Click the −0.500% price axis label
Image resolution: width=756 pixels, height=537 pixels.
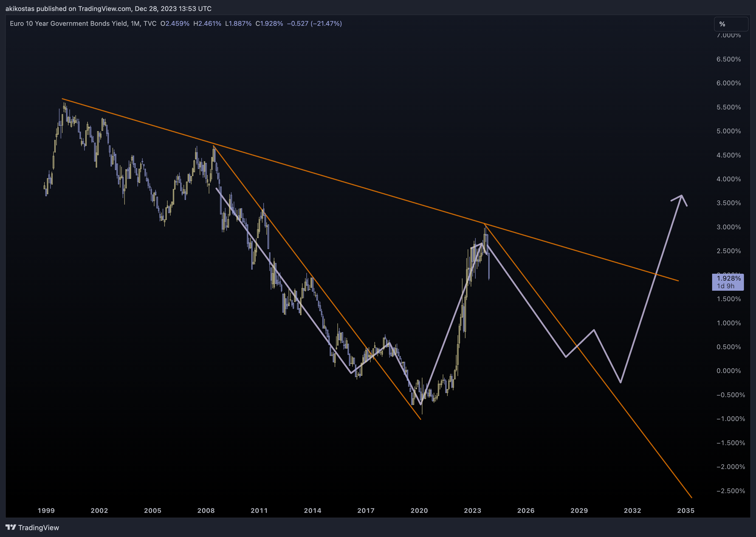point(731,395)
